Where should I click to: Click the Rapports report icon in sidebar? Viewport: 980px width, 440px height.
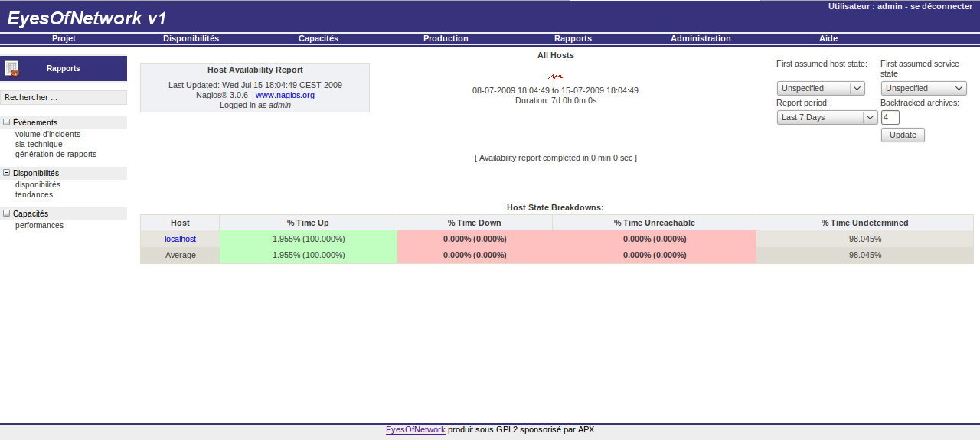click(11, 68)
